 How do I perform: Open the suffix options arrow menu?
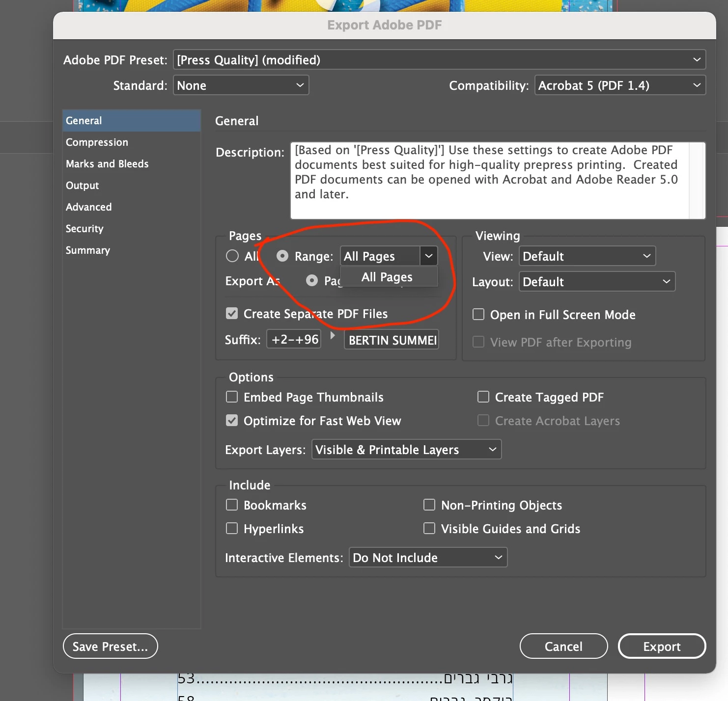pyautogui.click(x=333, y=336)
